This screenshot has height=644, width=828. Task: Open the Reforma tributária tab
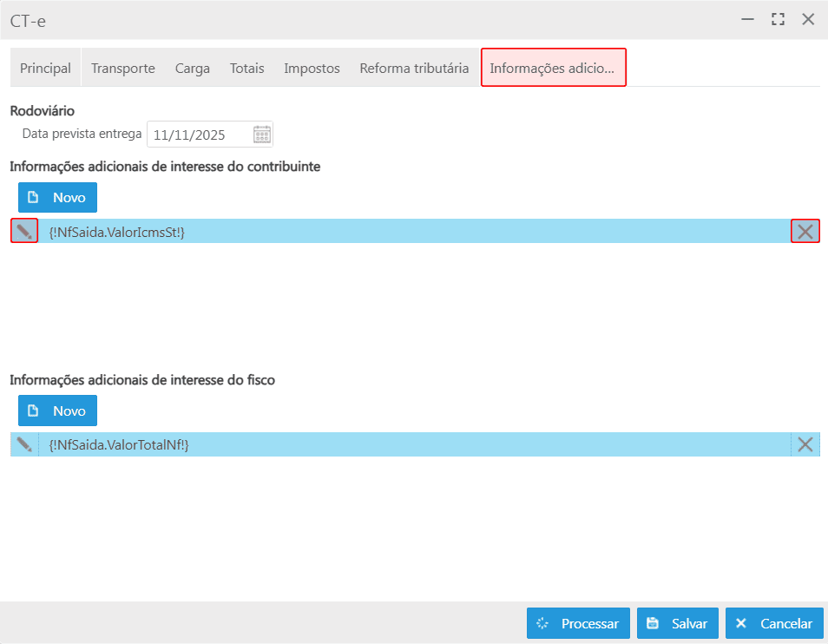point(414,68)
